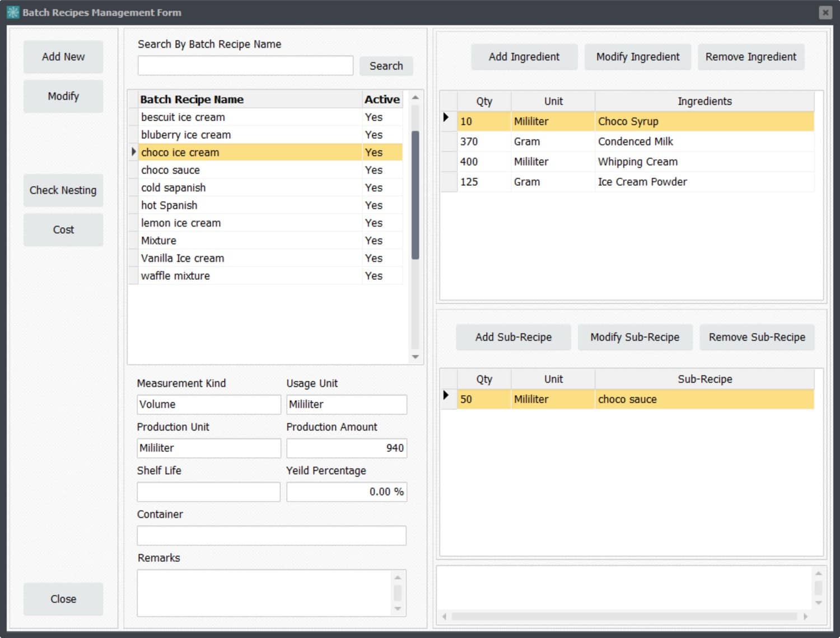
Task: Select the Whipping Cream ingredient row
Action: 637,162
